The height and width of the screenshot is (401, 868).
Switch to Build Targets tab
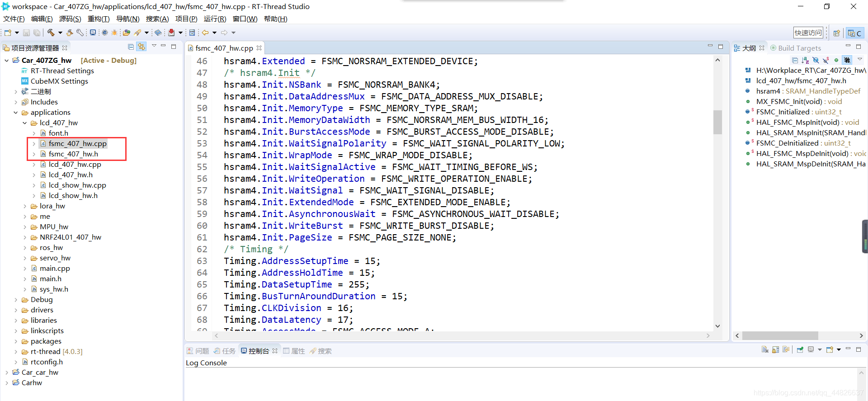[796, 48]
